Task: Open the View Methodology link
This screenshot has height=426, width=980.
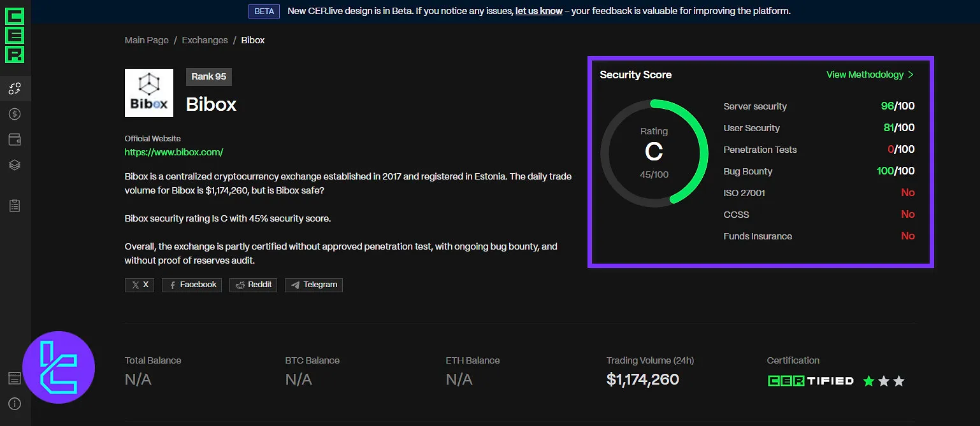Action: 865,75
